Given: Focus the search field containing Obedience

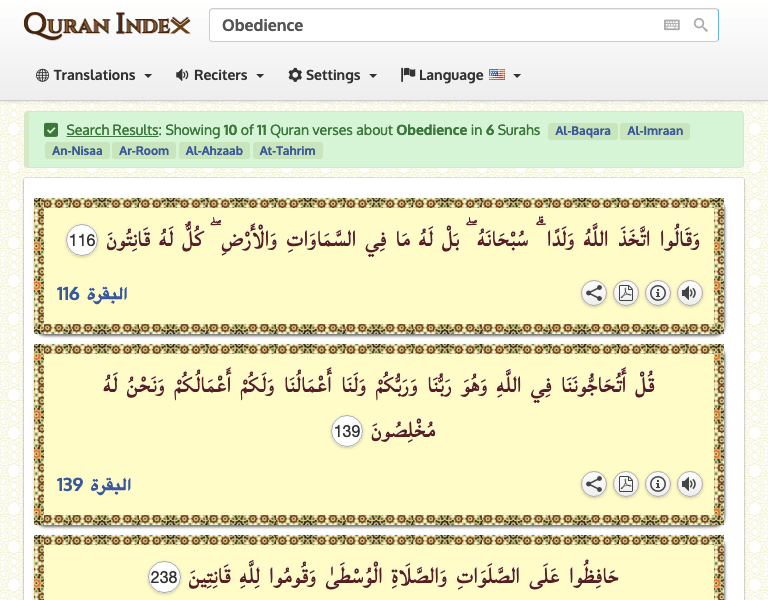Looking at the screenshot, I should pos(430,25).
